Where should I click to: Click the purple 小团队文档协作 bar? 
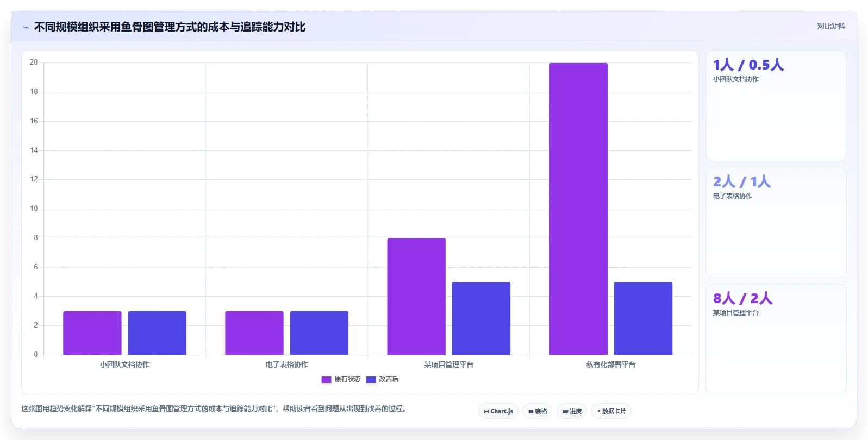(92, 333)
